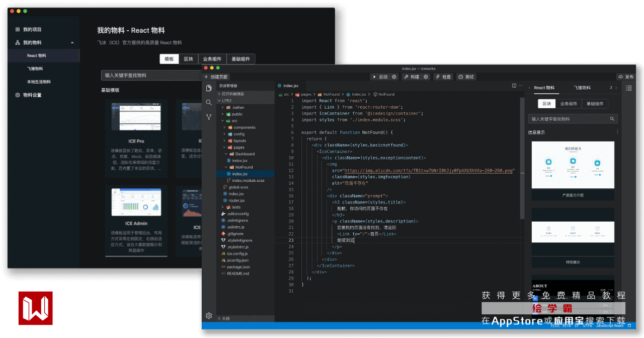Click the 构建 build button
The width and height of the screenshot is (644, 338).
pos(411,77)
